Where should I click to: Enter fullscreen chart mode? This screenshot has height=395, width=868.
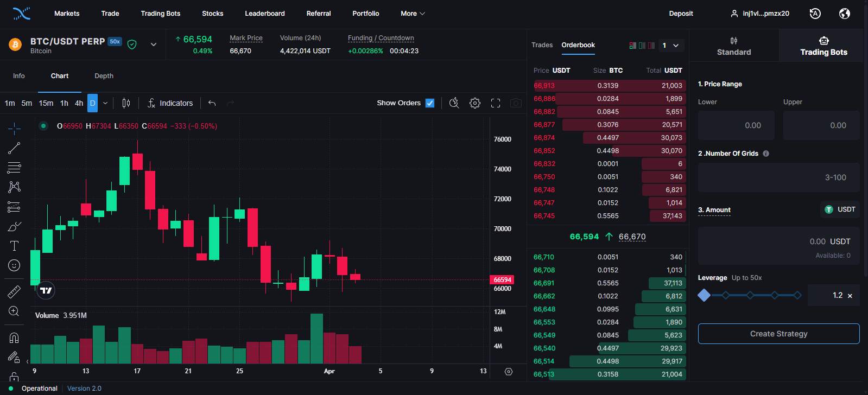point(496,103)
